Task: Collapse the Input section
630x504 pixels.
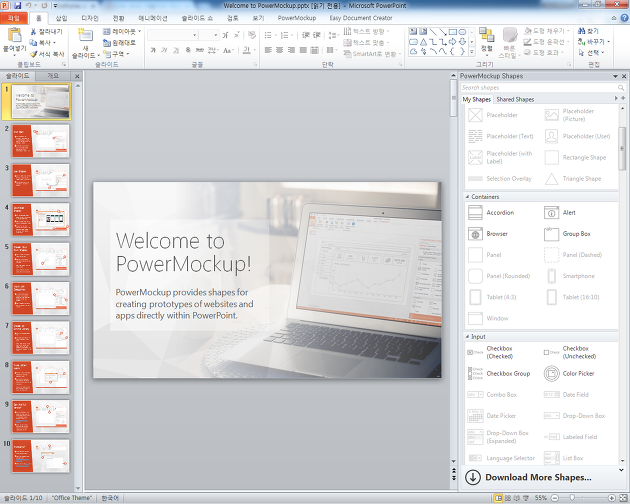Action: 467,336
